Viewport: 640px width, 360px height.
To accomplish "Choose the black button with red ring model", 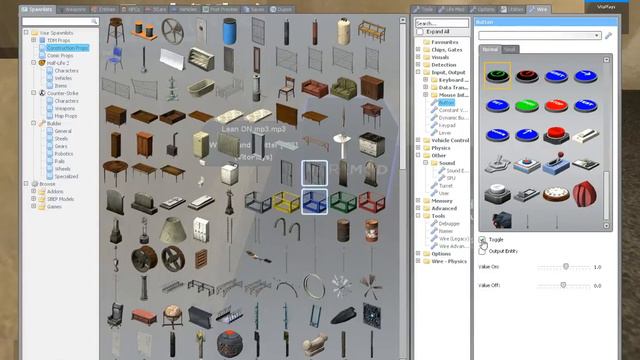I will [527, 76].
